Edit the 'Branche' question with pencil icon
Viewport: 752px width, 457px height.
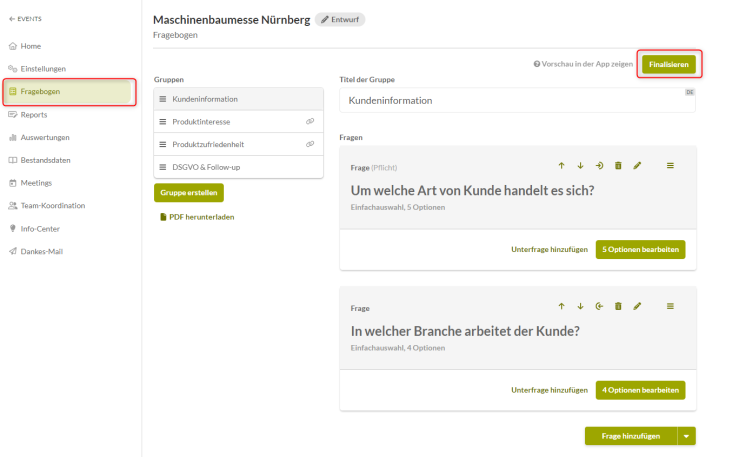637,306
